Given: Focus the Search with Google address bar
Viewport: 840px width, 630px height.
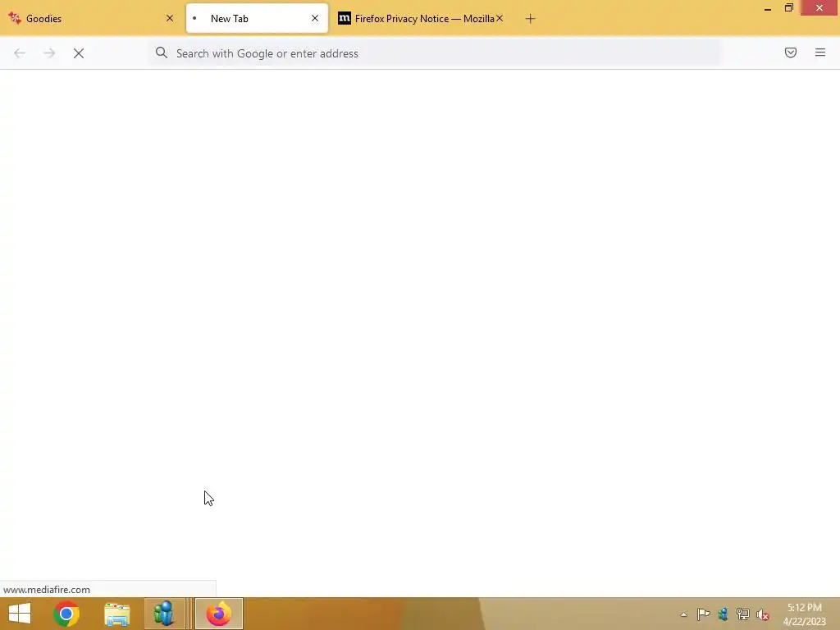Looking at the screenshot, I should (x=435, y=53).
